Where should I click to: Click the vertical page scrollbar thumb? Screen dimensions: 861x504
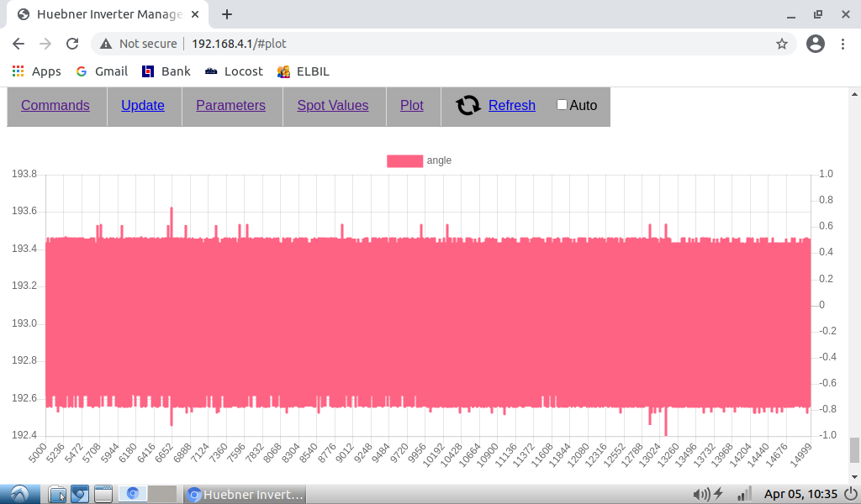(854, 449)
